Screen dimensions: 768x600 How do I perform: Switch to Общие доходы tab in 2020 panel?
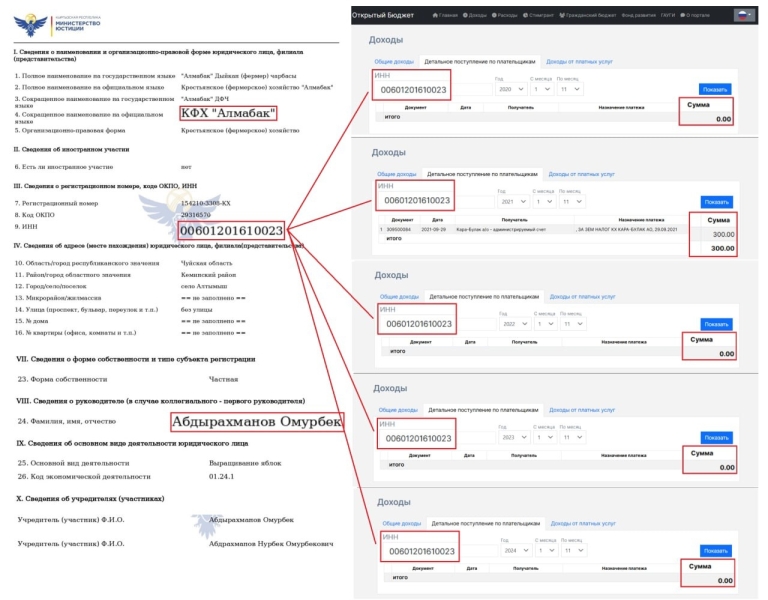pos(394,62)
